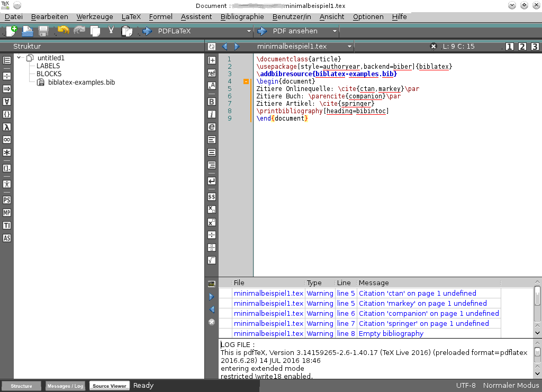
Task: Open the Datei menu
Action: (x=14, y=16)
